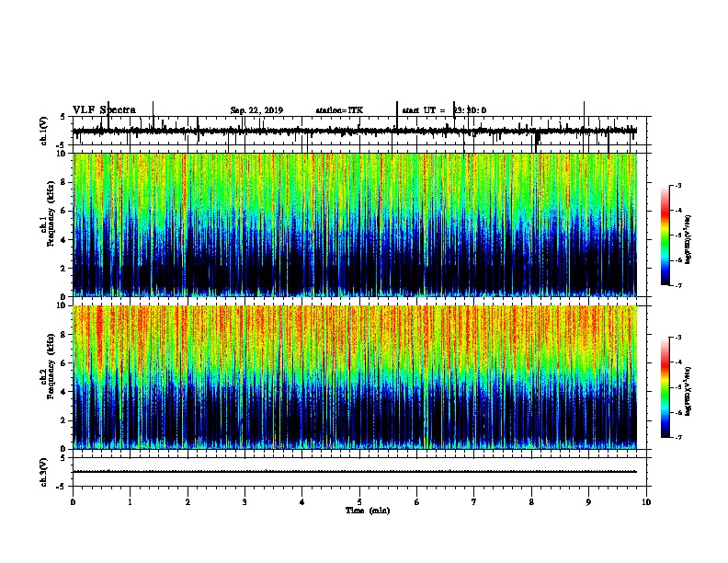Click inside the ch.1 spectrogram plot
Viewport: 728px width, 563px height.
(x=355, y=224)
